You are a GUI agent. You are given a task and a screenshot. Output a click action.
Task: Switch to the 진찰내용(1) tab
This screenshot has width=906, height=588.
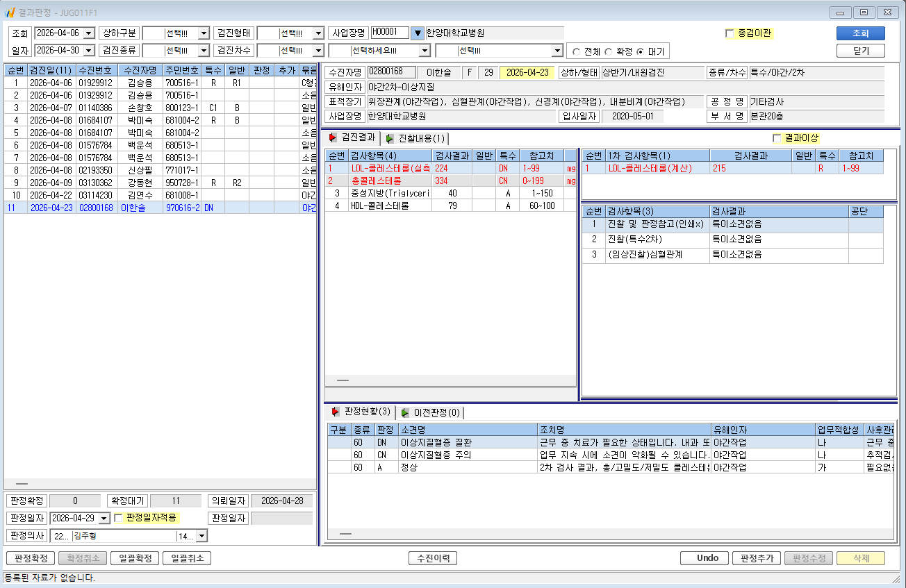click(415, 138)
